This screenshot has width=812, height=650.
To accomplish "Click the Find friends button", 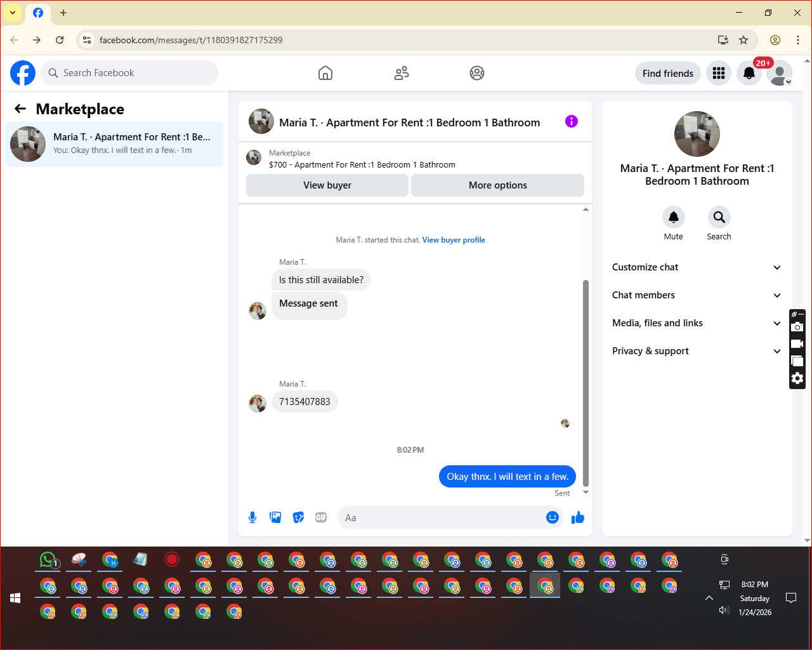I will (x=668, y=73).
